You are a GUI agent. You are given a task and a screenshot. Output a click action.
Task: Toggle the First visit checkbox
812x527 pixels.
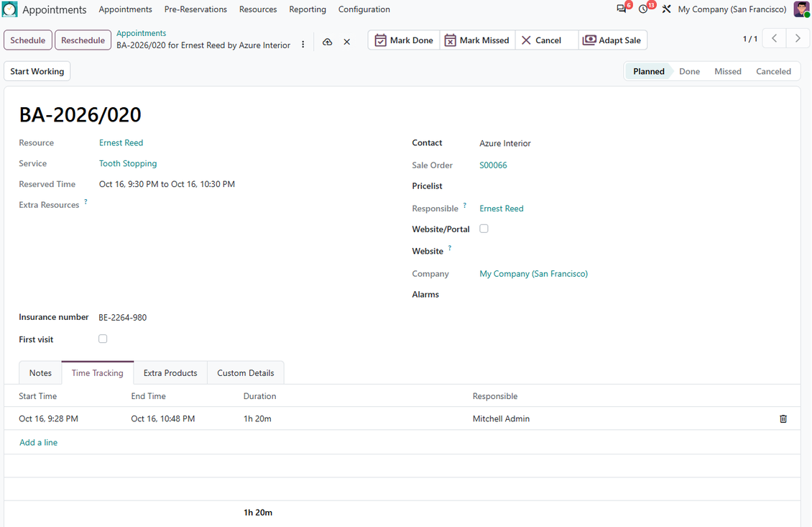pos(103,339)
